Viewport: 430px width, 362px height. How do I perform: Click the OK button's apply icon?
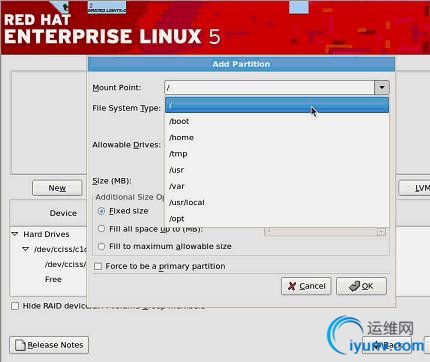click(354, 286)
